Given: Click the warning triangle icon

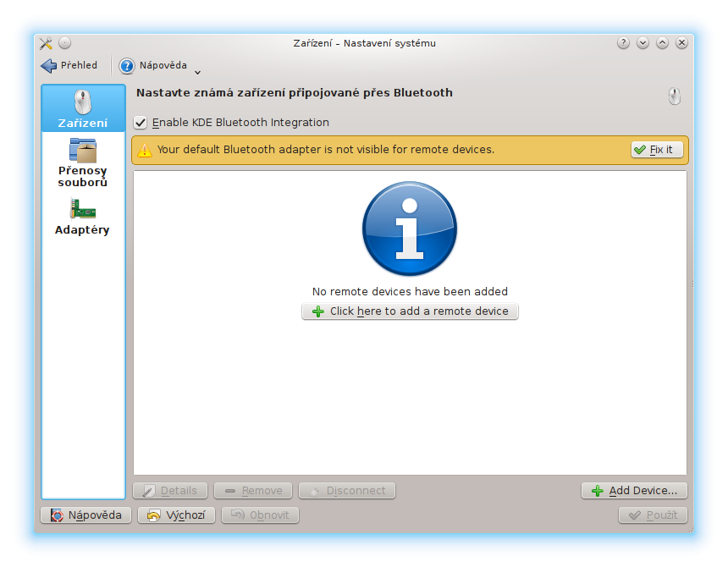Looking at the screenshot, I should 145,150.
